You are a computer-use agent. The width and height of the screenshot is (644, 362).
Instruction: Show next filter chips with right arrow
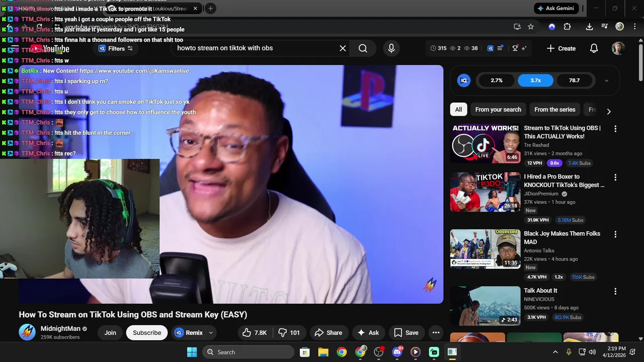[x=609, y=112]
